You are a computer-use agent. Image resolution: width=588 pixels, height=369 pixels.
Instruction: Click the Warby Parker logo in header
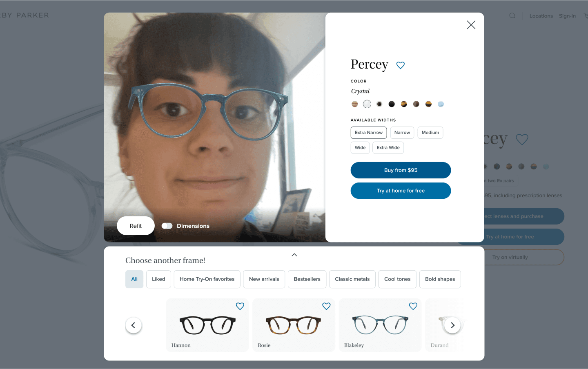click(24, 15)
